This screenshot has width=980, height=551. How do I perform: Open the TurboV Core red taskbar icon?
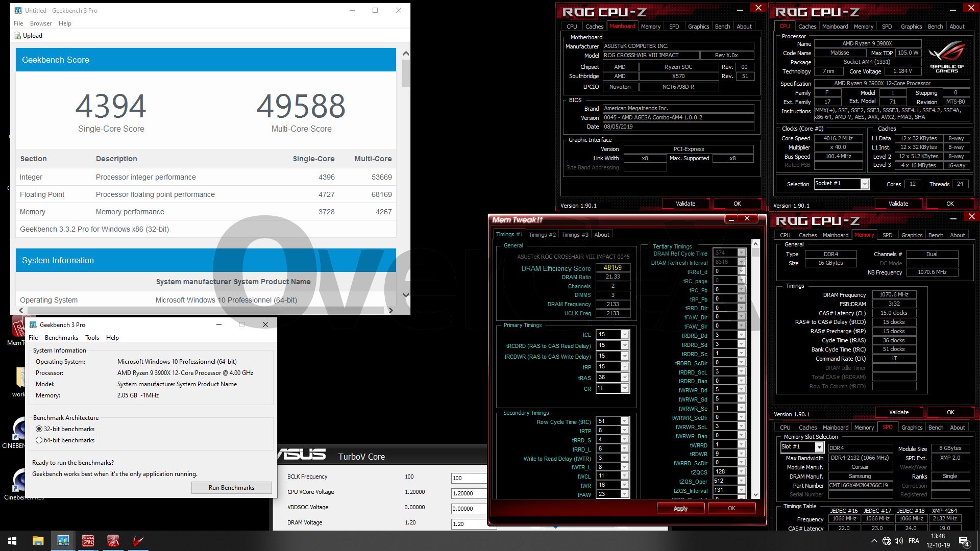[x=138, y=540]
